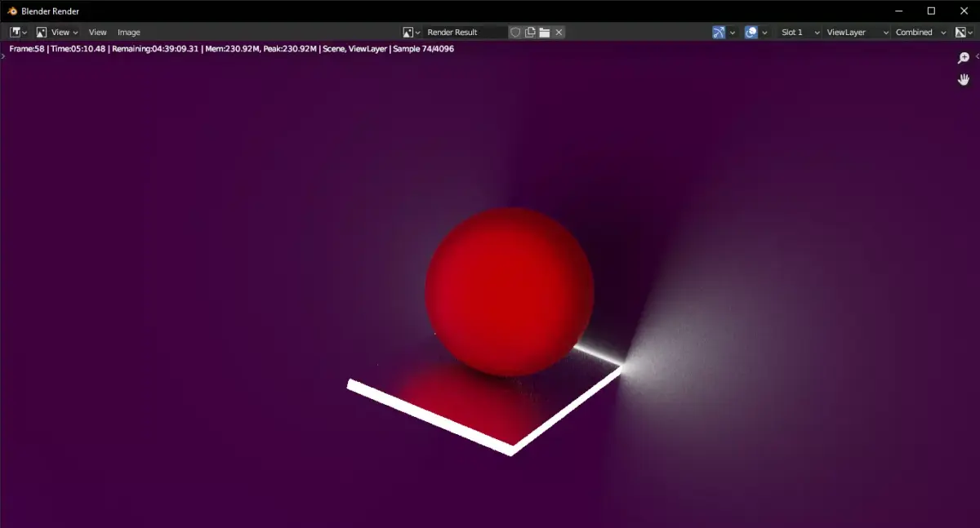This screenshot has height=528, width=980.
Task: Toggle the gizmos overlay button
Action: (717, 32)
